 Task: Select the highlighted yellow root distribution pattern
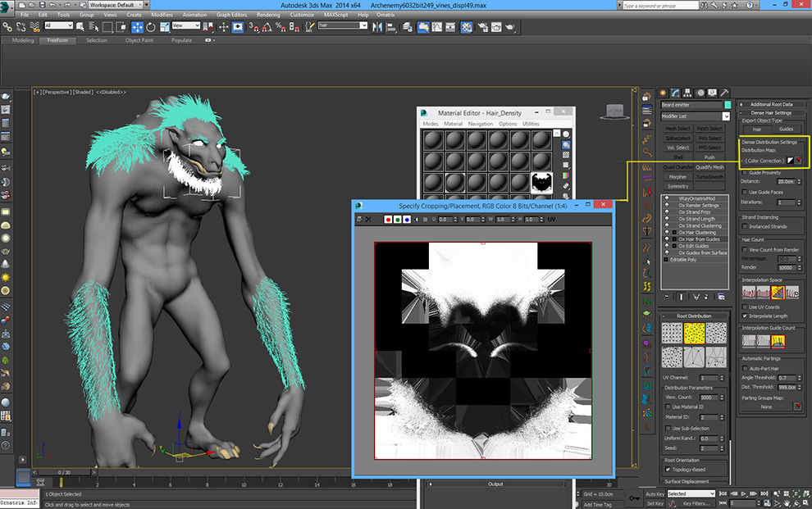(695, 332)
